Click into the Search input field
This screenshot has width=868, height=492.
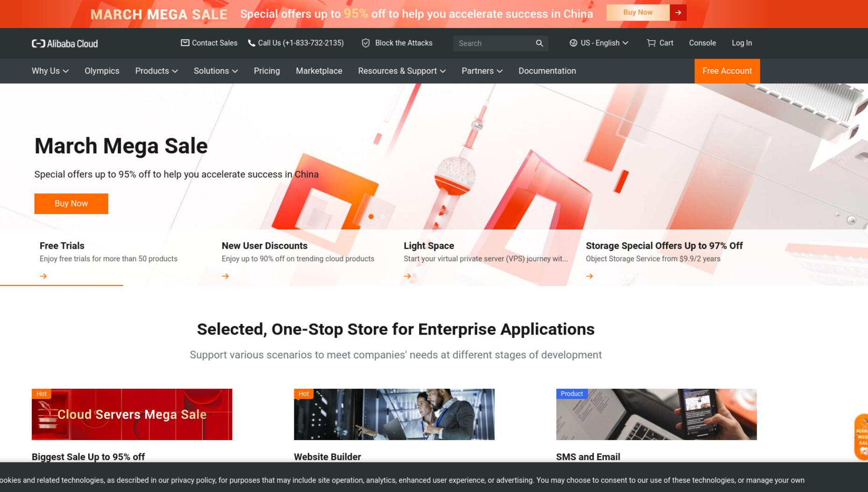(x=495, y=43)
